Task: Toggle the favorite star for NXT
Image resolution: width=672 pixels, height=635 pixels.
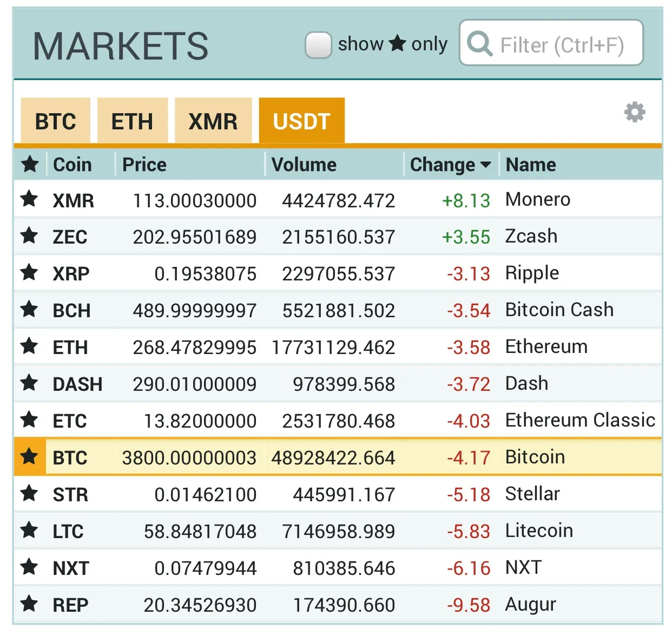Action: 29,567
